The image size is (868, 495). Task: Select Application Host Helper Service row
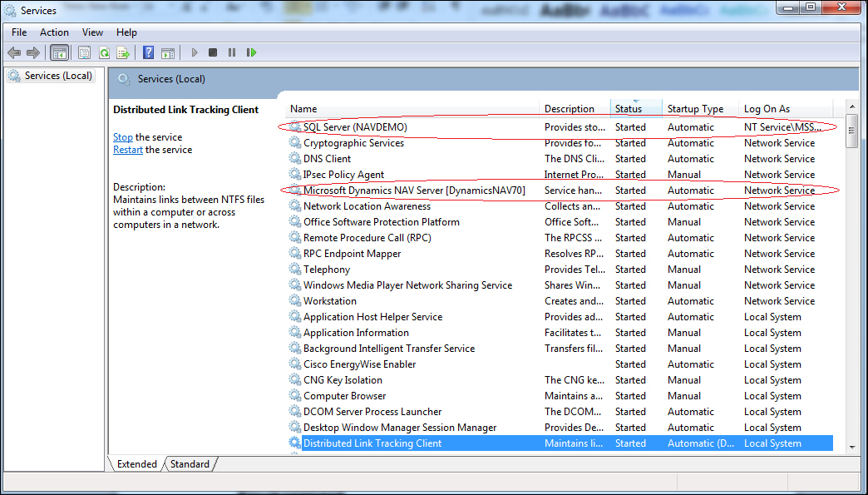[x=559, y=317]
